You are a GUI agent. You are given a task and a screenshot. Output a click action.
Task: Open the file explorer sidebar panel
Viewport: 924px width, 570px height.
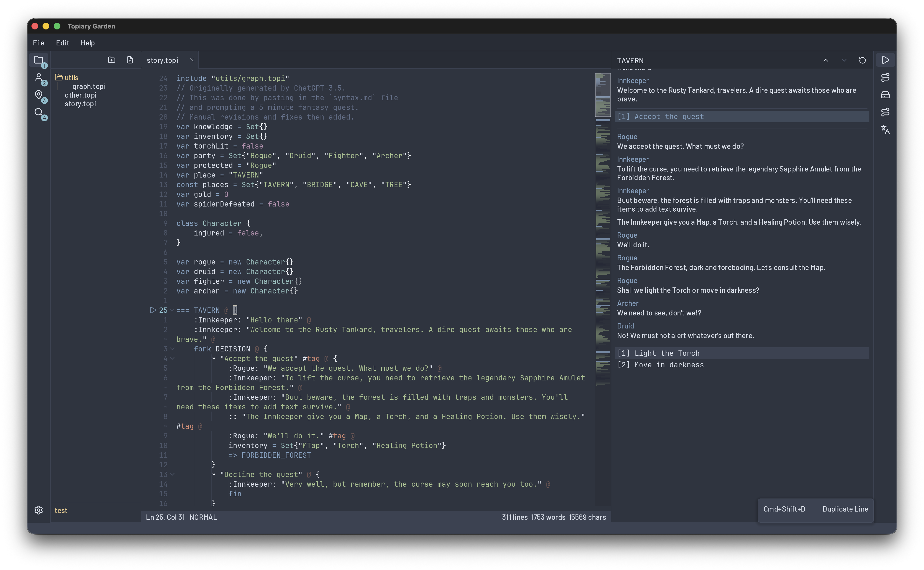point(39,60)
